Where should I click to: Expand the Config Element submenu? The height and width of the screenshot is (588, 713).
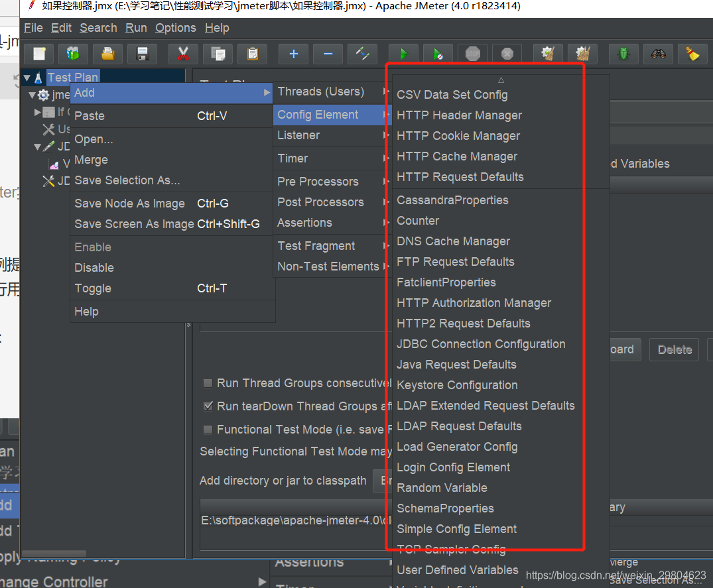(332, 115)
